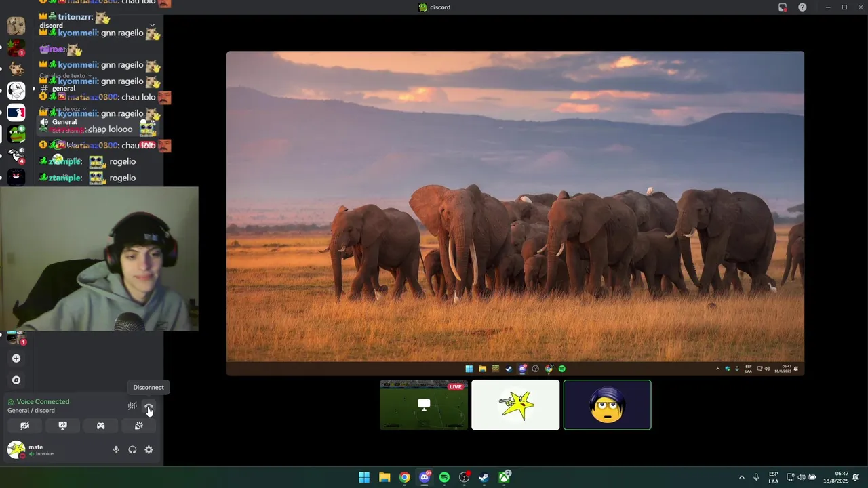This screenshot has height=488, width=868.
Task: Start an activity with gamepad icon
Action: (x=100, y=426)
